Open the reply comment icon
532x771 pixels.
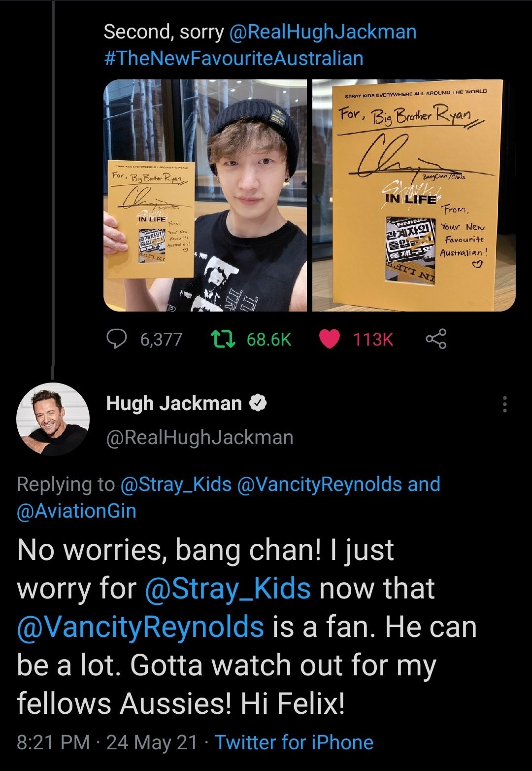117,339
